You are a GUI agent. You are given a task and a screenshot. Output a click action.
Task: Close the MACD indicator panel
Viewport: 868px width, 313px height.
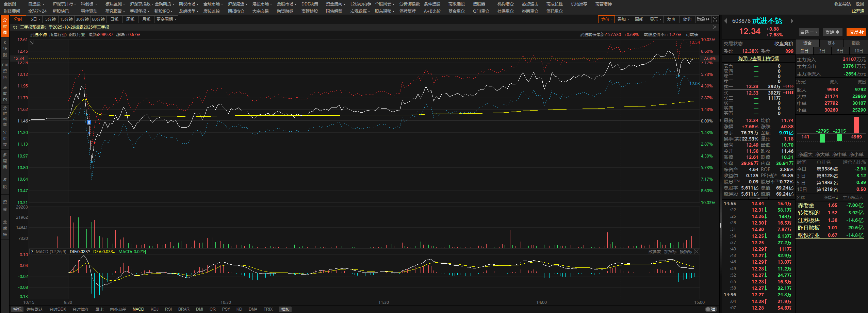click(697, 252)
